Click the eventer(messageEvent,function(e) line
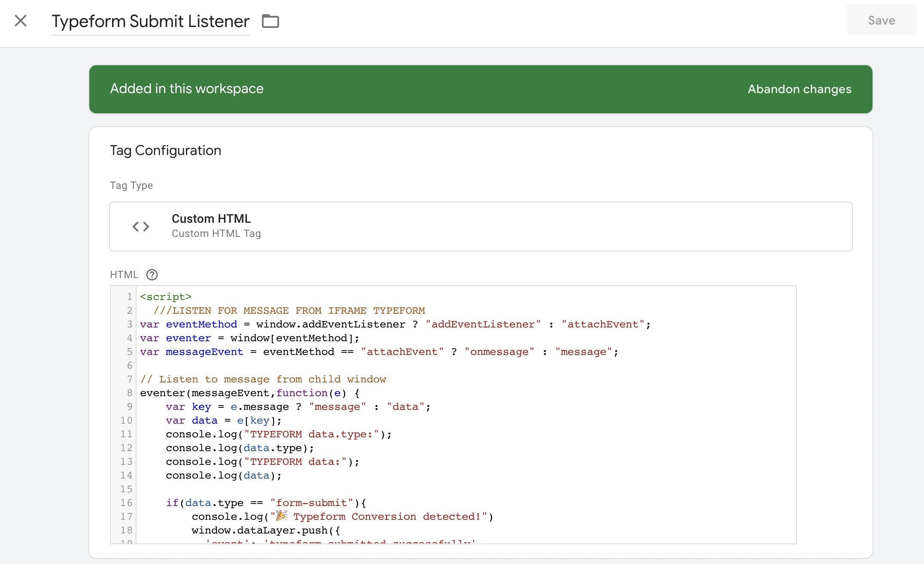The height and width of the screenshot is (564, 924). [250, 393]
